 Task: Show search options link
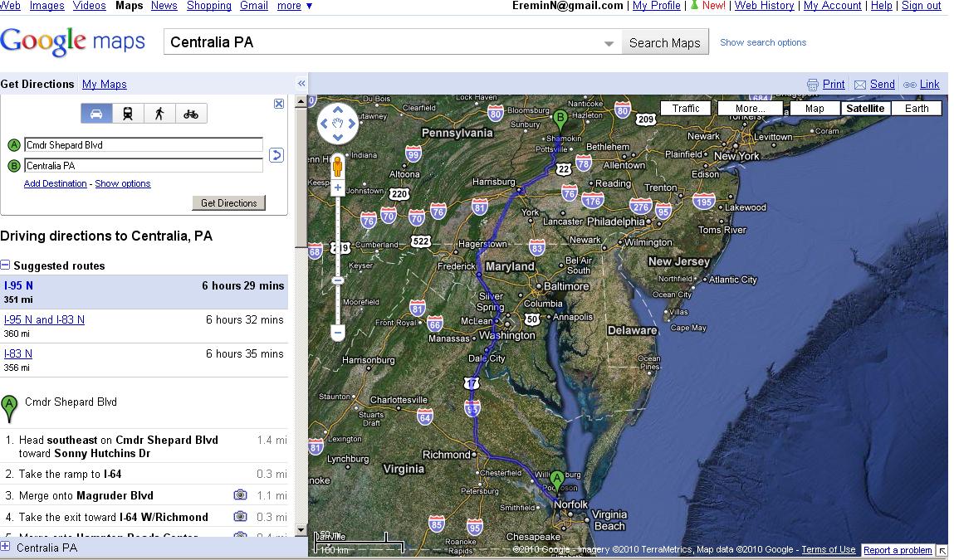click(763, 42)
